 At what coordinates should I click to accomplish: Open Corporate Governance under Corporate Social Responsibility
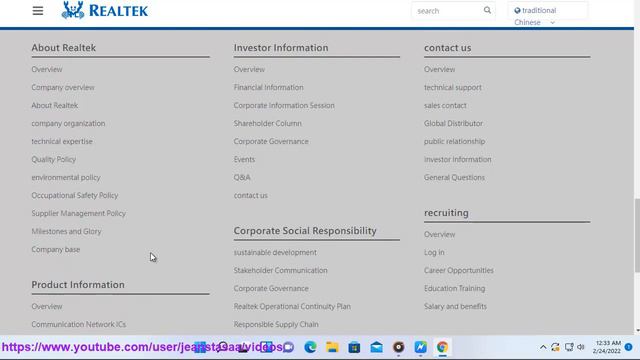(271, 288)
